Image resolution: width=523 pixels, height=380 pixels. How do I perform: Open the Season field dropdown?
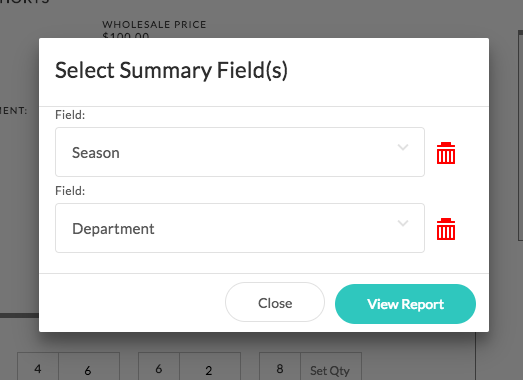click(x=240, y=152)
